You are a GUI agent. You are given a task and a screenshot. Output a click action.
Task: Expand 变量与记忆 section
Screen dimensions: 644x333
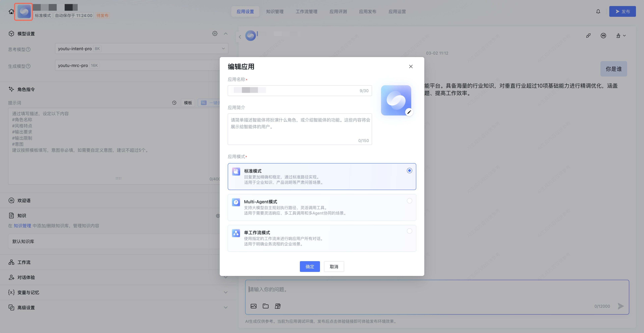coord(226,292)
